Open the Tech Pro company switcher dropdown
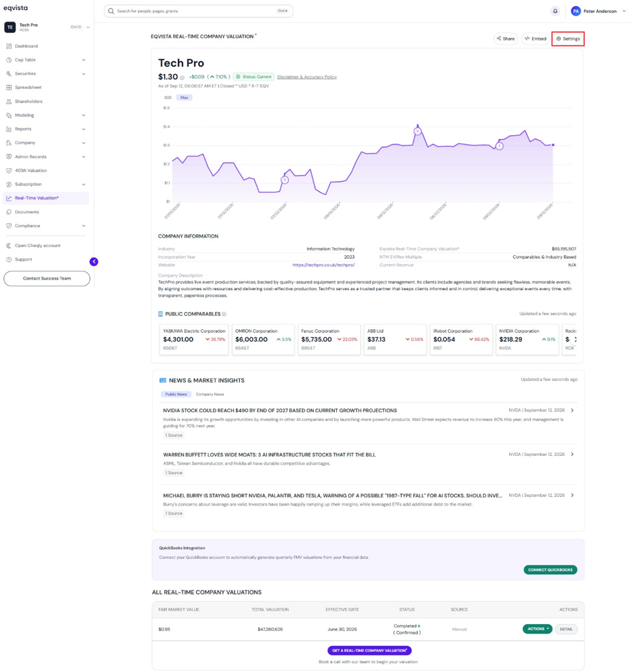Viewport: 632px width, 672px height. [88, 27]
